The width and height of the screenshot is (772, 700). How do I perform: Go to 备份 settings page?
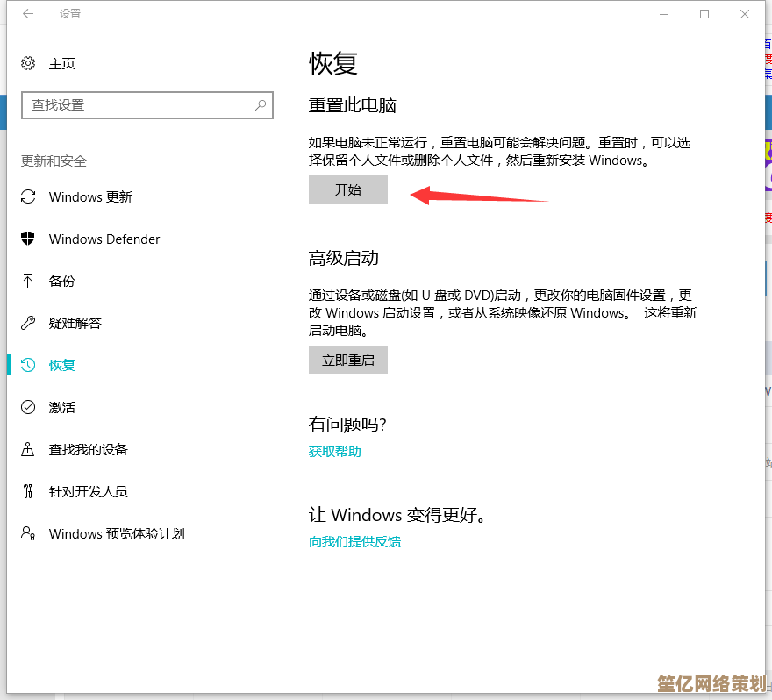click(62, 282)
